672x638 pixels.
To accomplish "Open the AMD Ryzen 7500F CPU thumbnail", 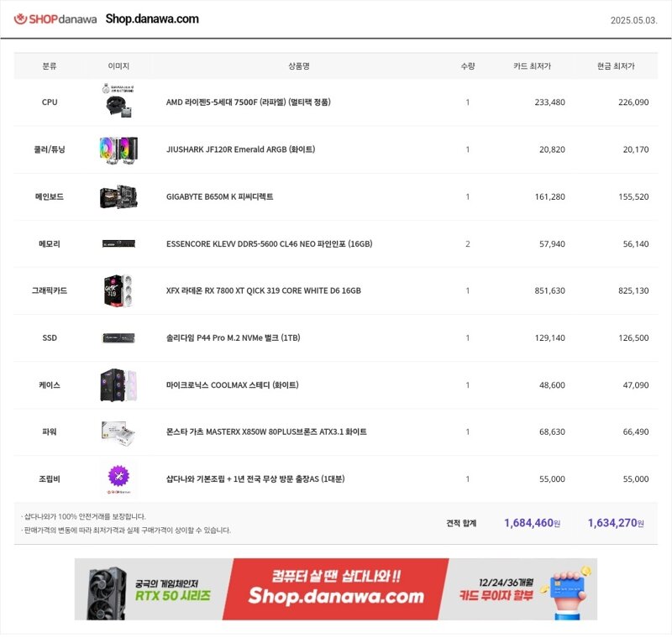I will pos(118,101).
